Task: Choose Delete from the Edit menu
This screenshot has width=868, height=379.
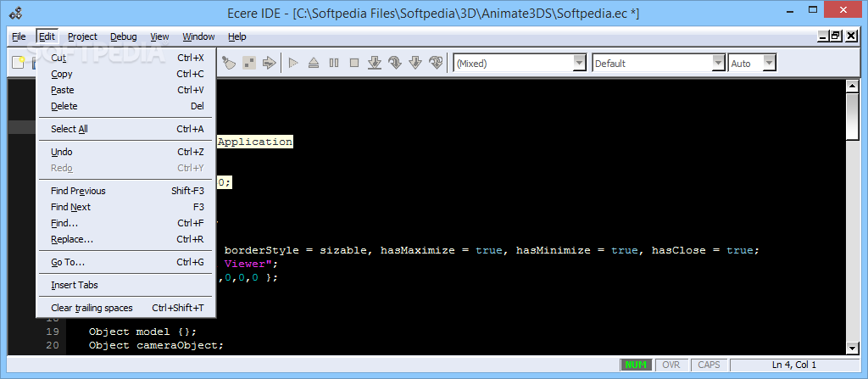Action: click(x=126, y=106)
